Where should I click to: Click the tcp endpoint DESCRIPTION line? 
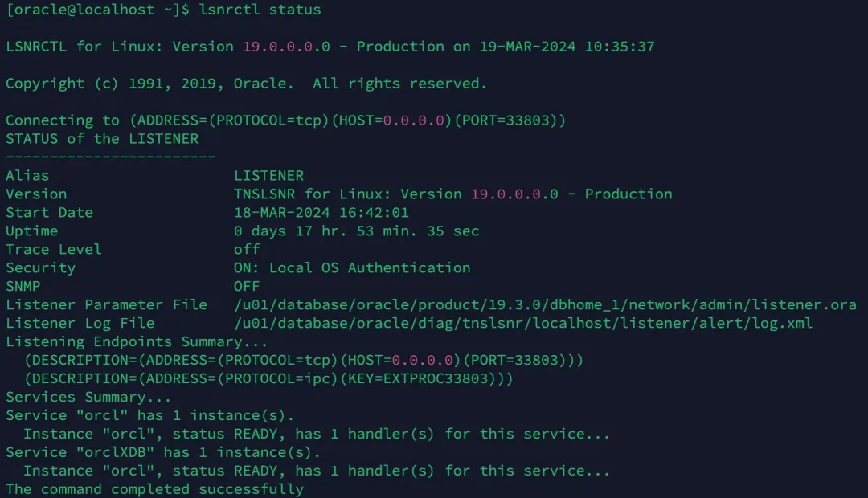coord(303,360)
